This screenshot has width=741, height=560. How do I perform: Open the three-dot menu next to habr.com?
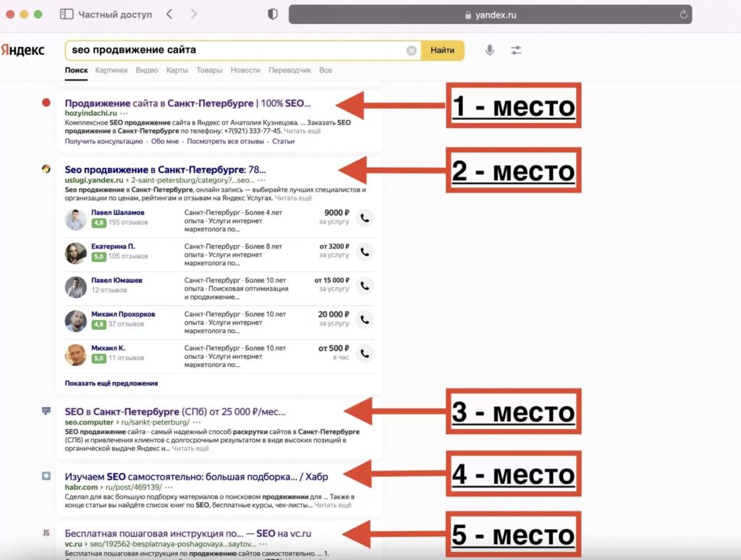pos(169,487)
